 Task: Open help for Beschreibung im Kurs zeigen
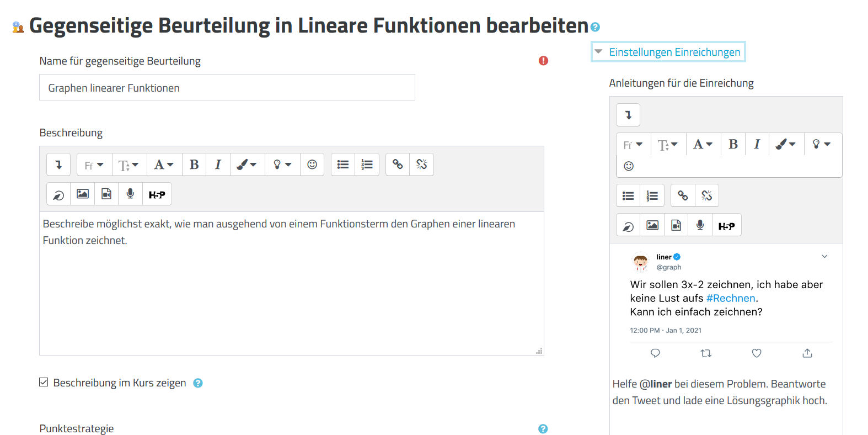(198, 383)
